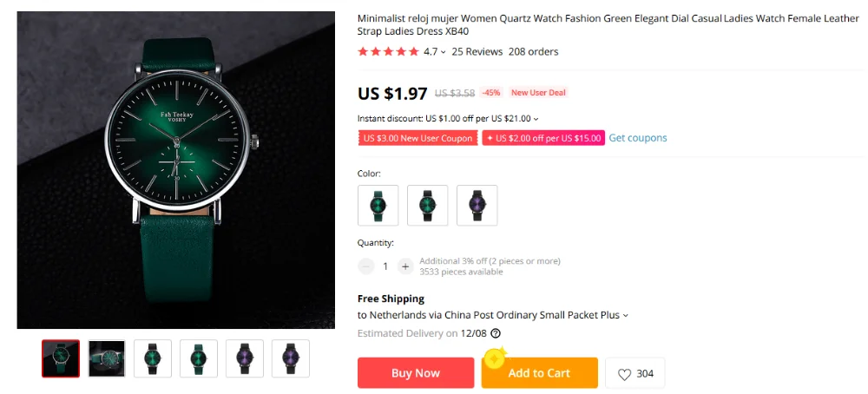The width and height of the screenshot is (868, 394).
Task: Click the Get coupons link
Action: (638, 138)
